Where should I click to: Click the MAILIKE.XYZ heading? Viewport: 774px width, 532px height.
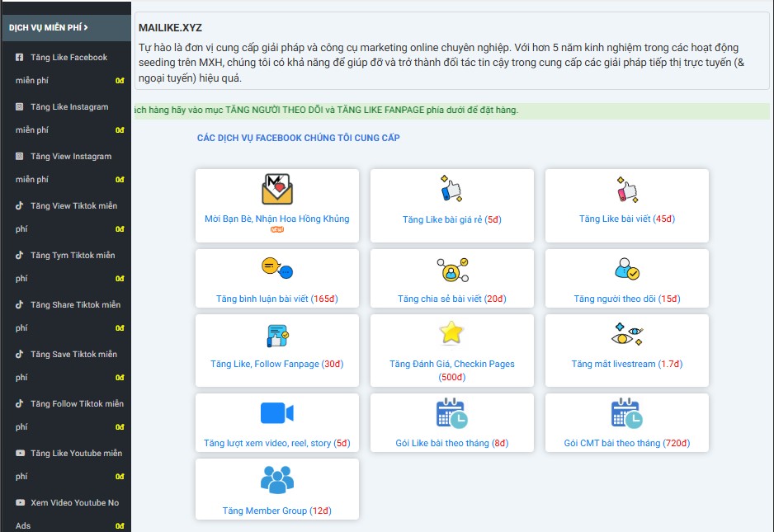tap(170, 28)
